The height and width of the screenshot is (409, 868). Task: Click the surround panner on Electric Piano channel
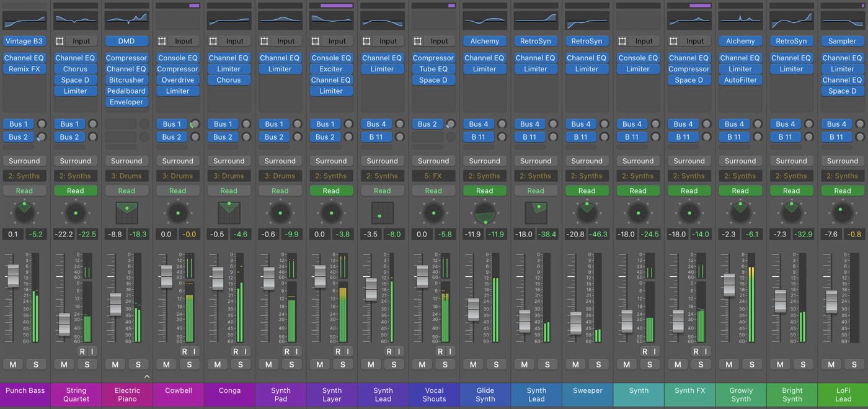(126, 213)
